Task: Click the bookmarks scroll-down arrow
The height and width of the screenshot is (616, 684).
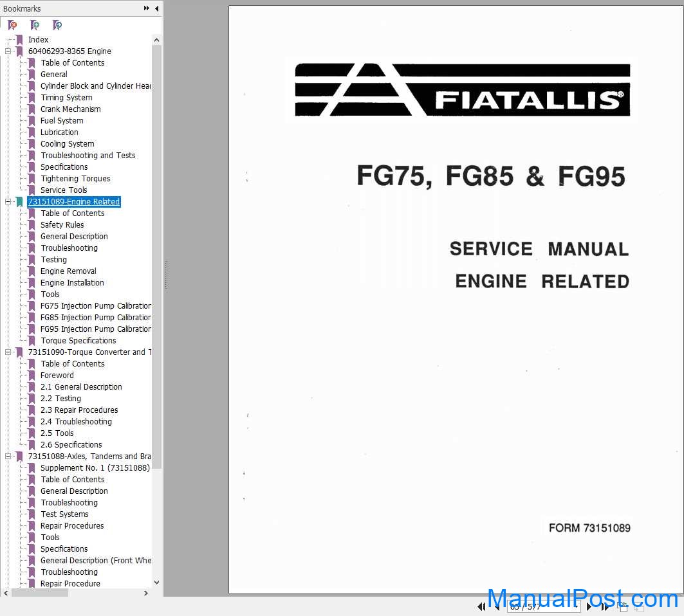Action: pyautogui.click(x=156, y=583)
